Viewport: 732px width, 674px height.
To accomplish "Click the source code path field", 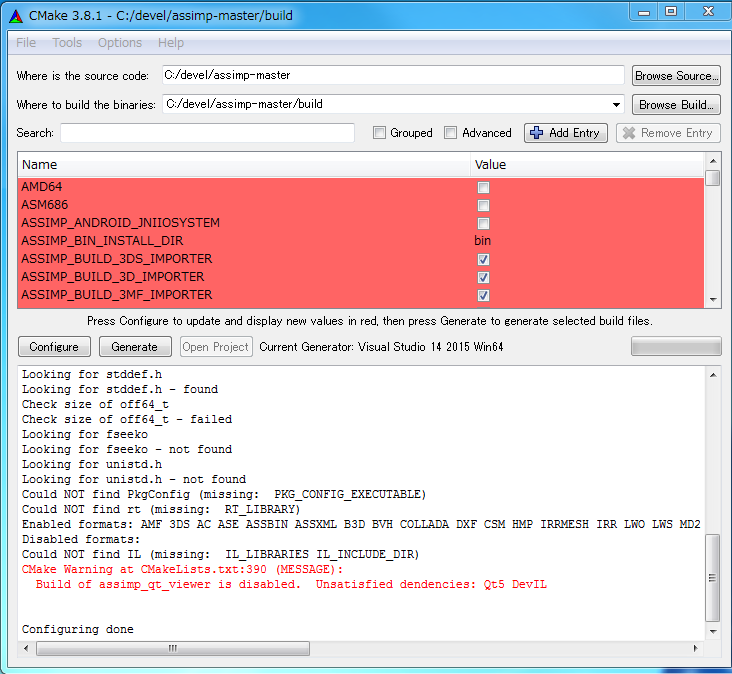I will click(x=393, y=75).
